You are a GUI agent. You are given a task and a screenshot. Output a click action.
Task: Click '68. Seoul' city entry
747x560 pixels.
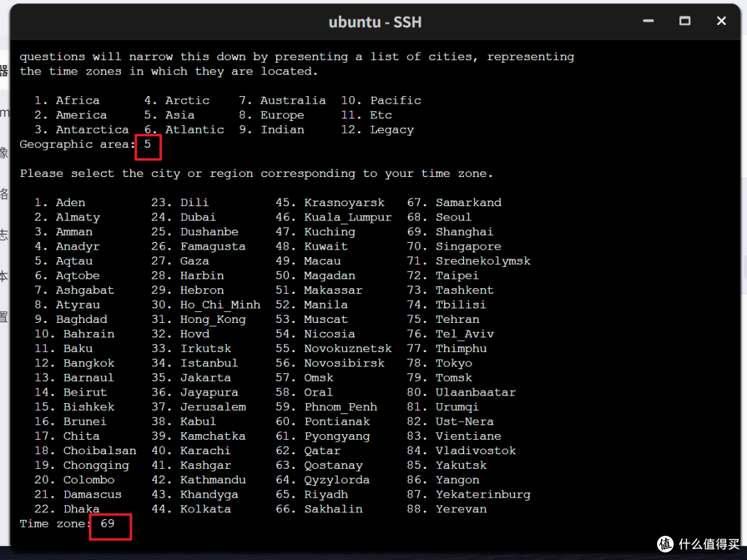tap(439, 217)
